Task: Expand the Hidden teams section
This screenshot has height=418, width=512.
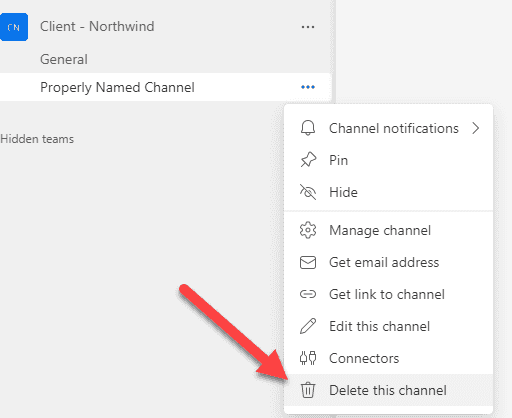Action: coord(37,139)
